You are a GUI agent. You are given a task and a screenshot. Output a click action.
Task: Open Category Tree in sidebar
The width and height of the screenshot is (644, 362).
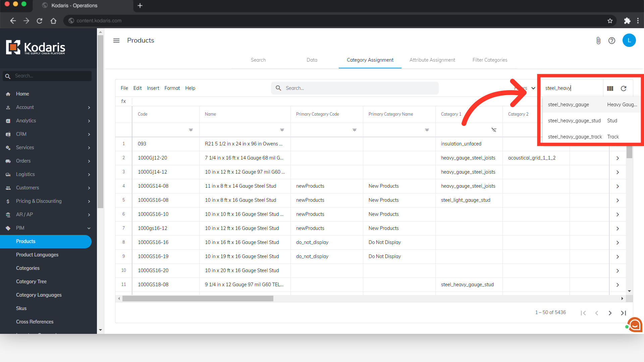click(31, 282)
